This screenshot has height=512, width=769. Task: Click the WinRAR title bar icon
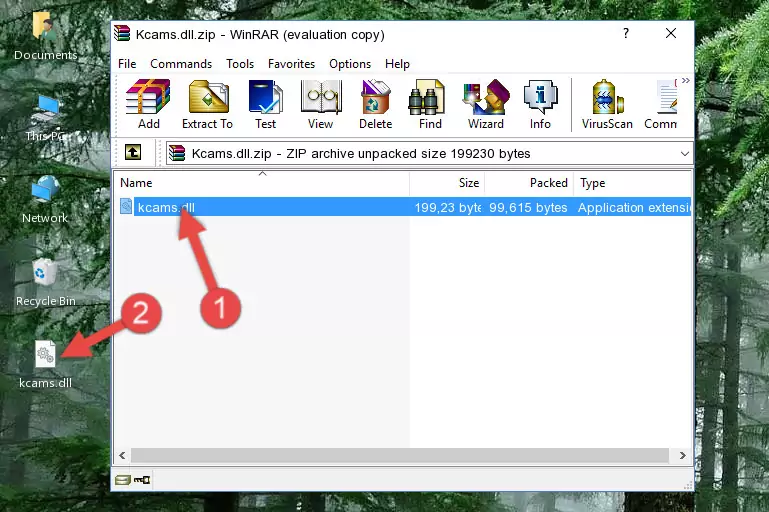[x=122, y=34]
